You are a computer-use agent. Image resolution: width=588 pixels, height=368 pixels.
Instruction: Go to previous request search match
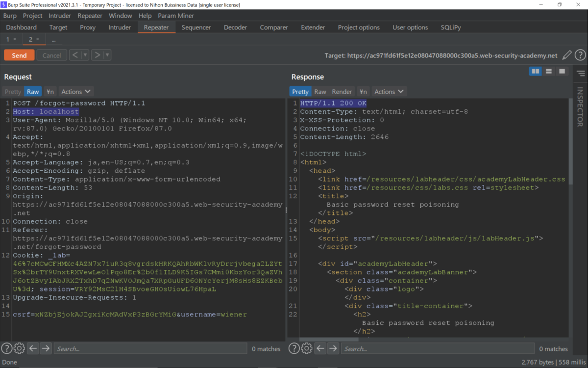[33, 348]
